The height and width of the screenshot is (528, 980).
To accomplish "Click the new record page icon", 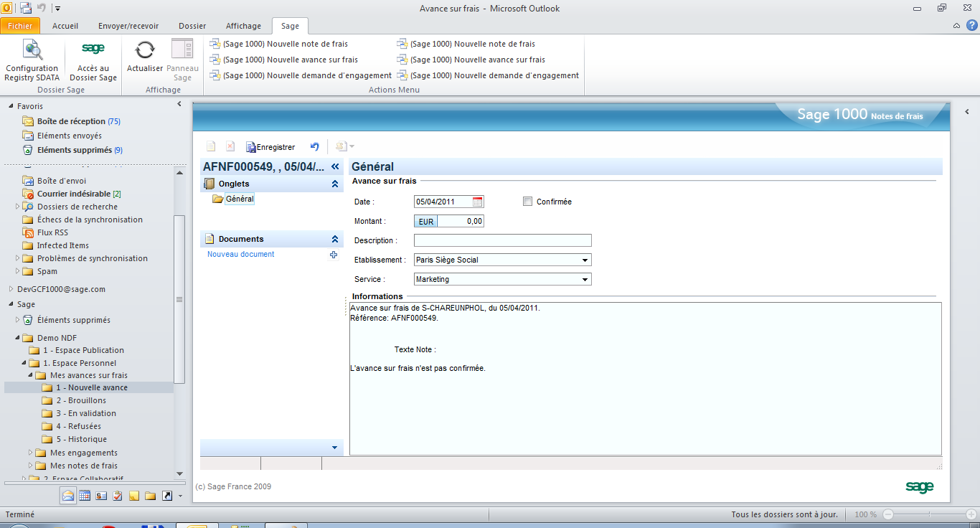I will coord(211,146).
